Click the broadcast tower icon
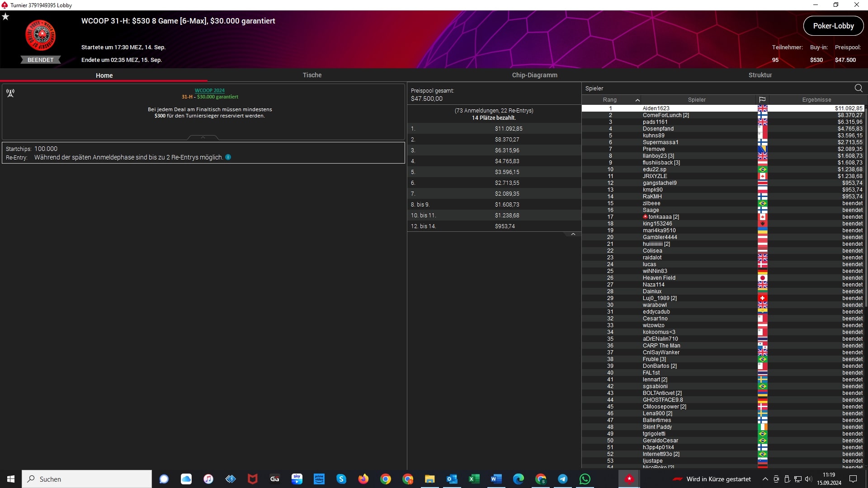Viewport: 868px width, 488px height. 10,93
